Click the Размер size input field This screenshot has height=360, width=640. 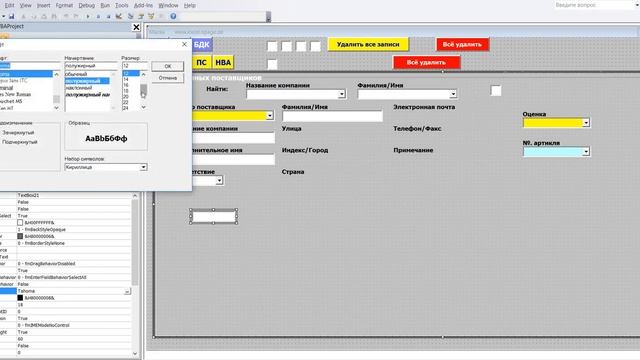[135, 66]
